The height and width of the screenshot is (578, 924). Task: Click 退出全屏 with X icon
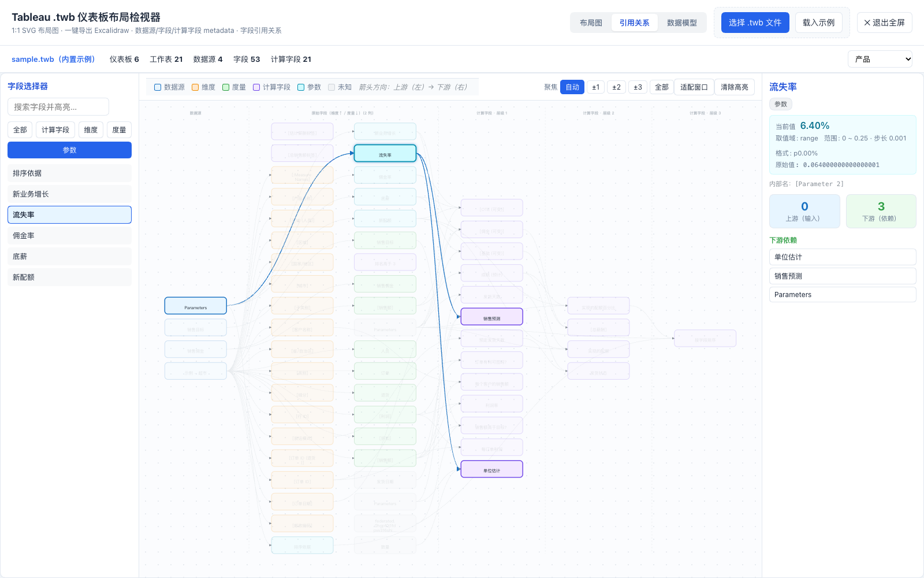point(884,23)
